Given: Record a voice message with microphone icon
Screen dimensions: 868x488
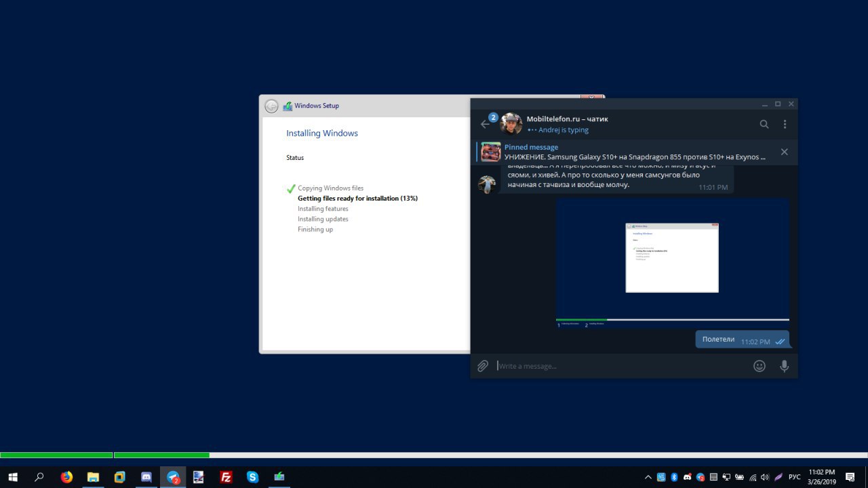Looking at the screenshot, I should (x=785, y=366).
